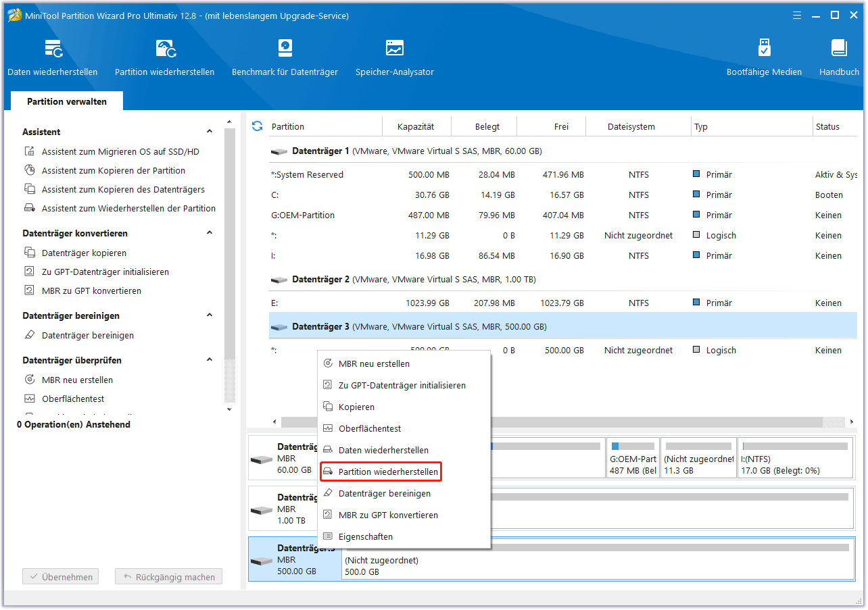Select System Reserved partition row

tap(563, 175)
